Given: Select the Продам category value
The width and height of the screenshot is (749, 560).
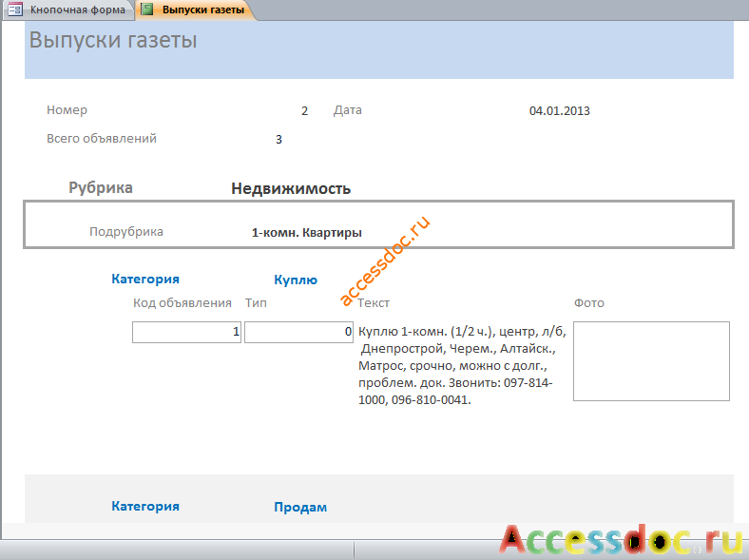Looking at the screenshot, I should click(300, 508).
